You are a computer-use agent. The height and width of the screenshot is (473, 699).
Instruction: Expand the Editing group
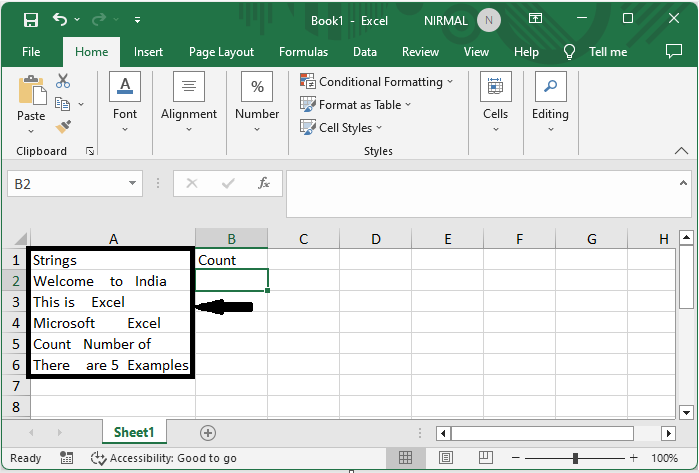(x=551, y=103)
